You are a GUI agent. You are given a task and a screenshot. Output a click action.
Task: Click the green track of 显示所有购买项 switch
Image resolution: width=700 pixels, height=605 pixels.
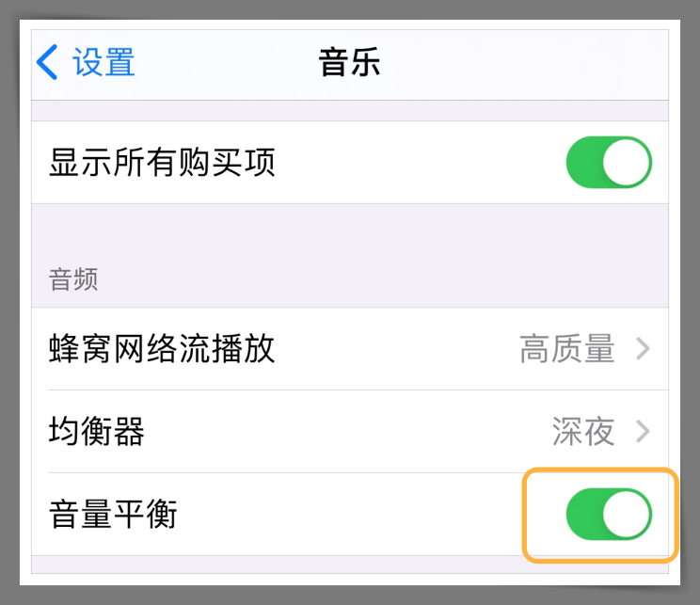click(x=584, y=162)
